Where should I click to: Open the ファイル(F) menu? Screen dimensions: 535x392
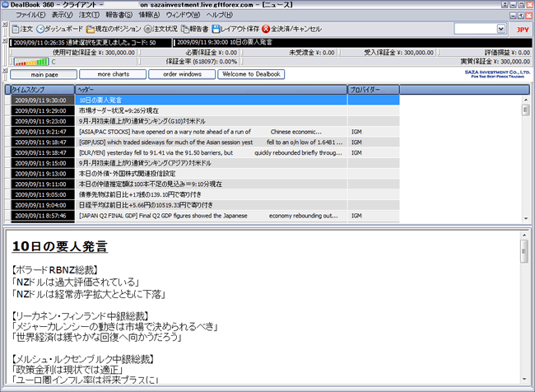click(30, 15)
